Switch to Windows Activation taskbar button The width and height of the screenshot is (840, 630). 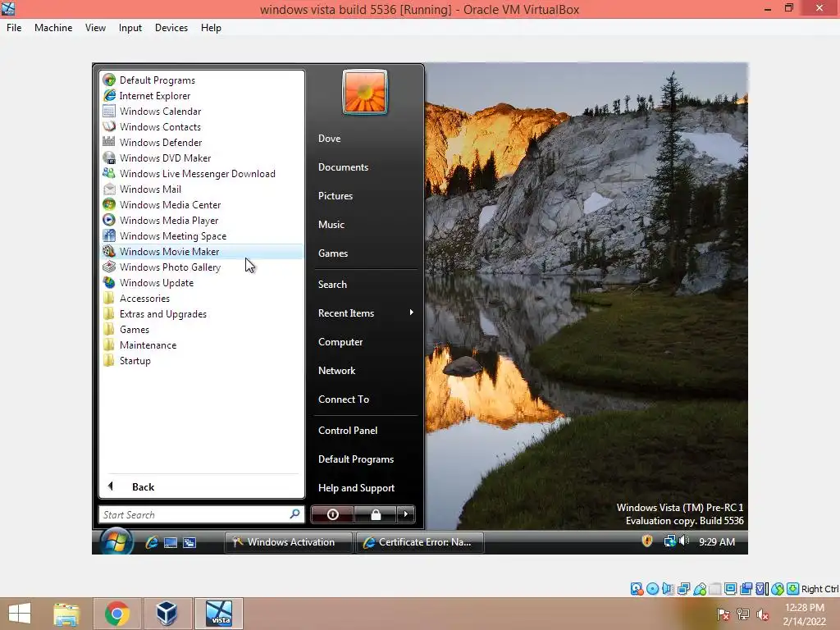tap(289, 542)
